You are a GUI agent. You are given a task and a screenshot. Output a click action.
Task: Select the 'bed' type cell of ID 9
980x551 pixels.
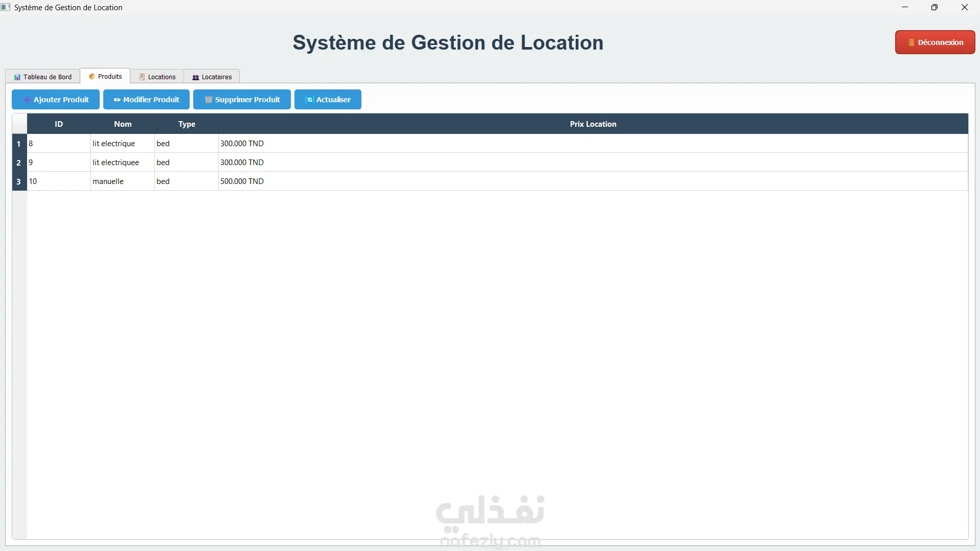click(x=187, y=163)
